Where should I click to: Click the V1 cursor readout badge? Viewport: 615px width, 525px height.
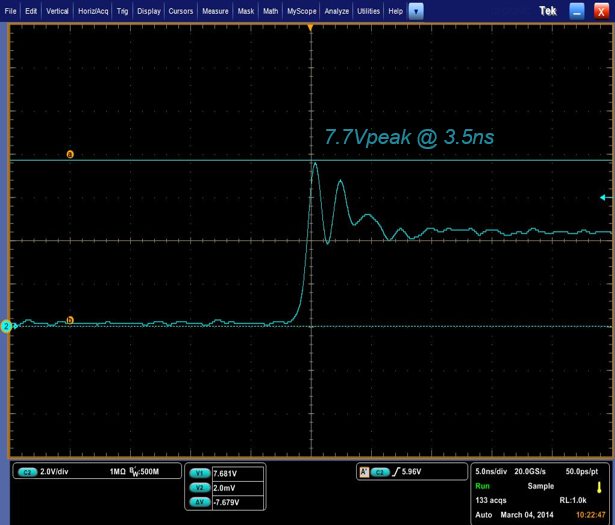point(198,473)
